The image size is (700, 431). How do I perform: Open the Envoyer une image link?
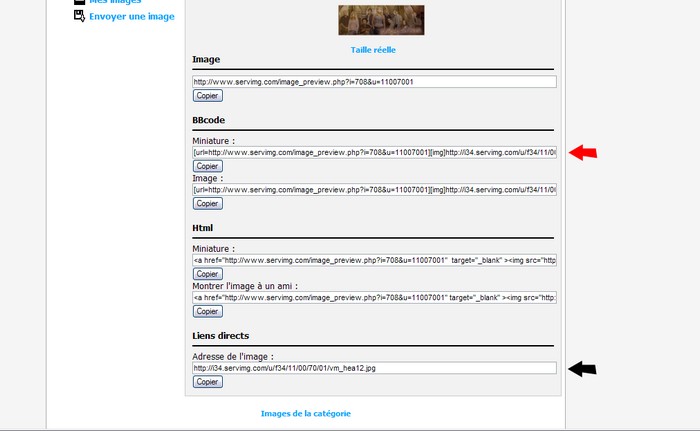(132, 17)
